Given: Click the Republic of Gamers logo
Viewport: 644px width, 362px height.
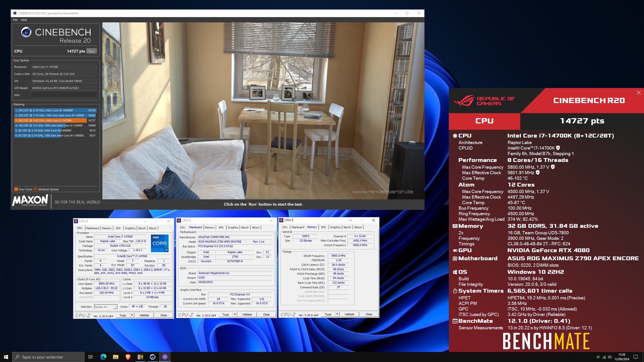Looking at the screenshot, I should [484, 101].
